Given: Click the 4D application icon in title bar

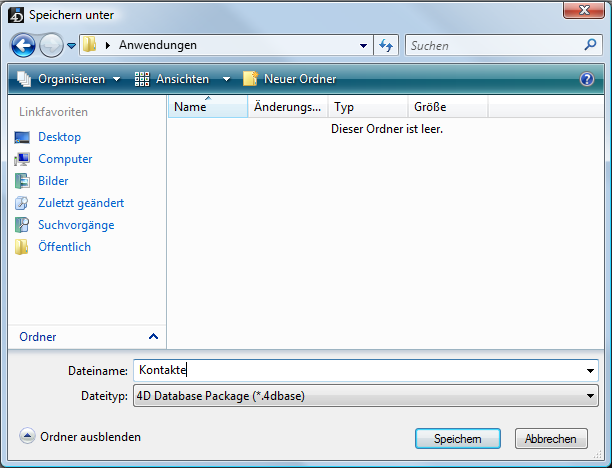Looking at the screenshot, I should pyautogui.click(x=16, y=16).
